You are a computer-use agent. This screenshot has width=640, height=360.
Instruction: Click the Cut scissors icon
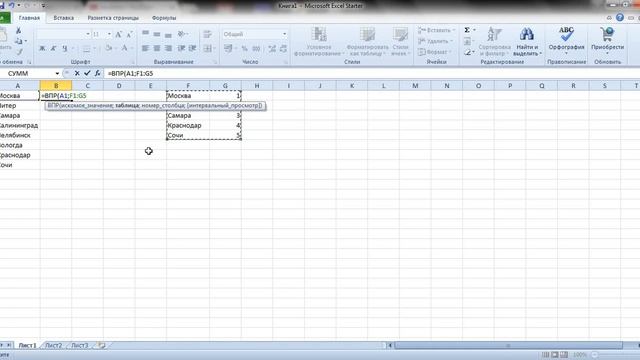pyautogui.click(x=18, y=30)
